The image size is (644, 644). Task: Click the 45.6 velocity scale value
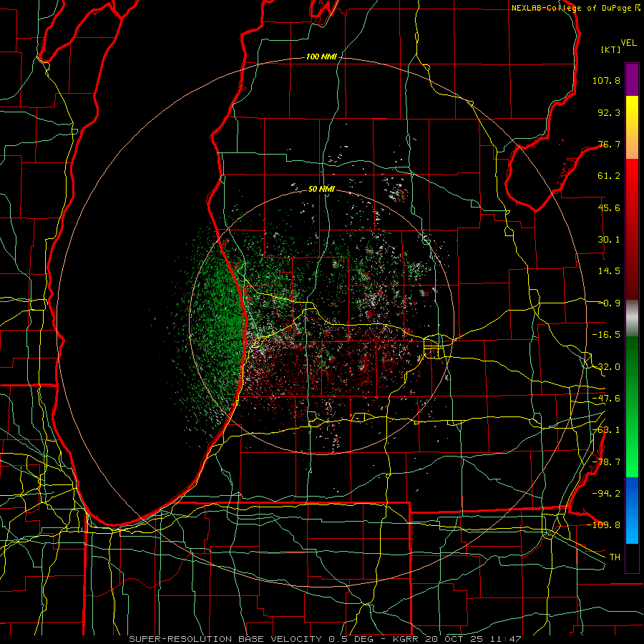[x=609, y=208]
